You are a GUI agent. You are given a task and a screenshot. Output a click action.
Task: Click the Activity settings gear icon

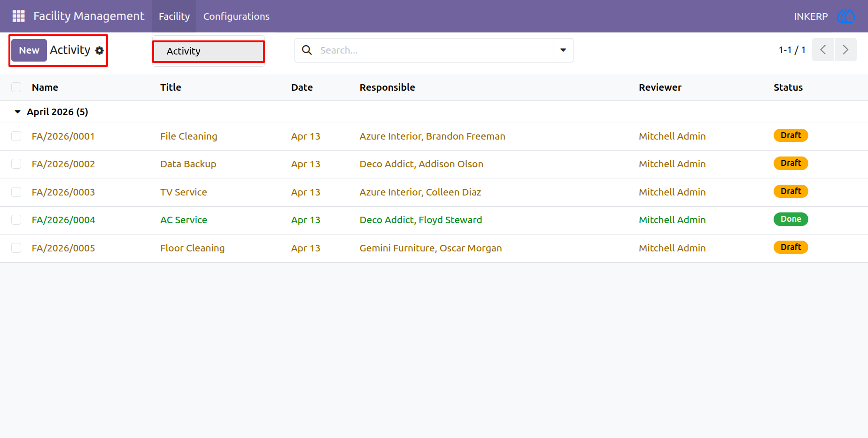click(100, 50)
